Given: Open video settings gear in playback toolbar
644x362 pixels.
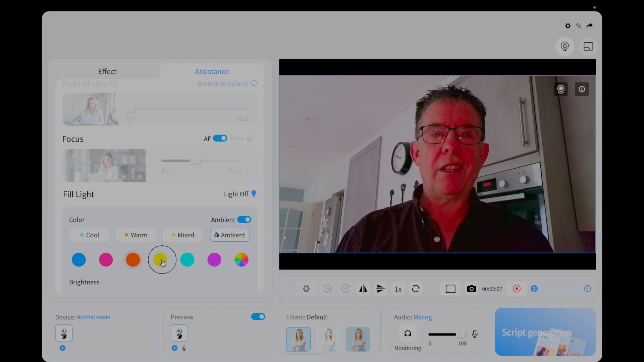Looking at the screenshot, I should 306,289.
